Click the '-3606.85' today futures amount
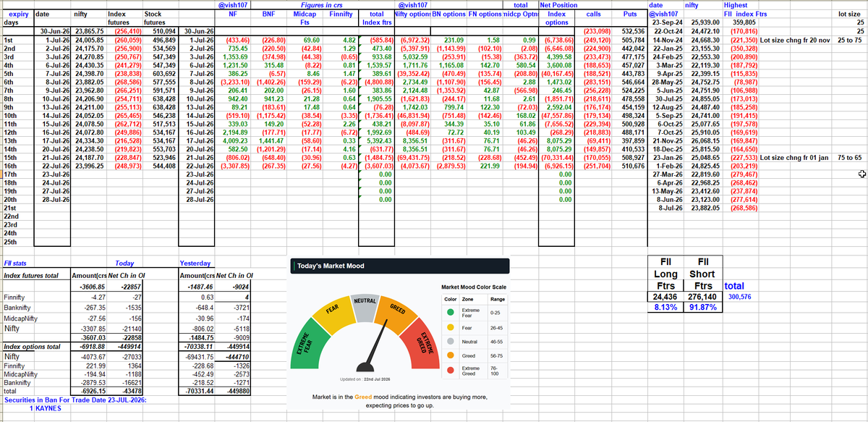868x422 pixels. click(x=92, y=287)
